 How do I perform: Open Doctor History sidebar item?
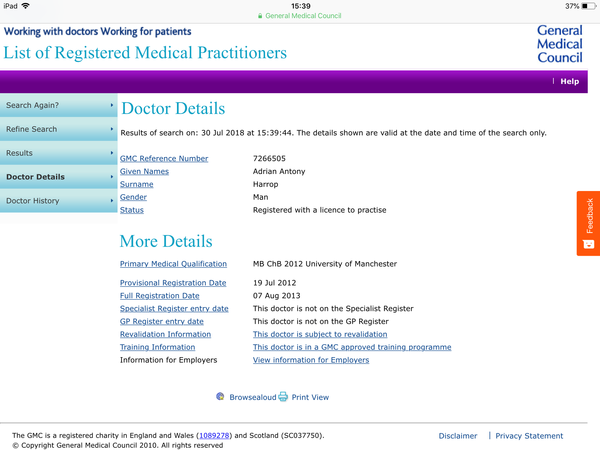[59, 201]
